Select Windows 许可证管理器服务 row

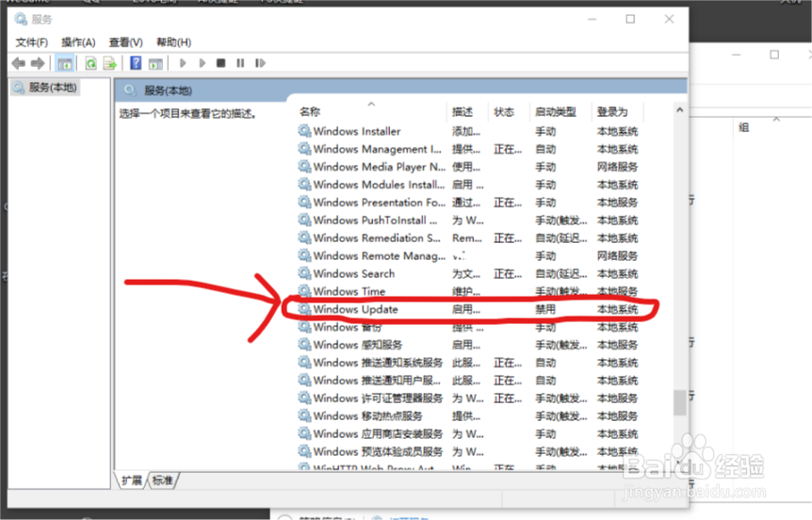[x=469, y=398]
